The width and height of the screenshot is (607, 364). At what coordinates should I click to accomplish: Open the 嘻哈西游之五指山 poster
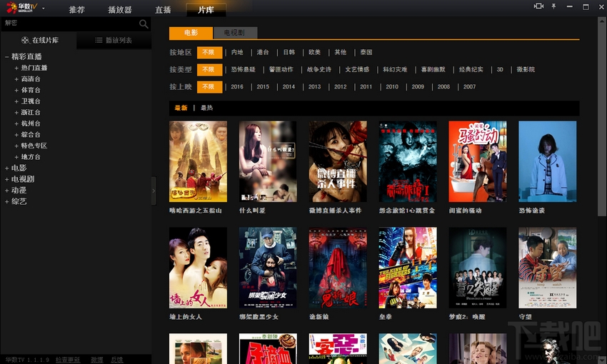[199, 162]
